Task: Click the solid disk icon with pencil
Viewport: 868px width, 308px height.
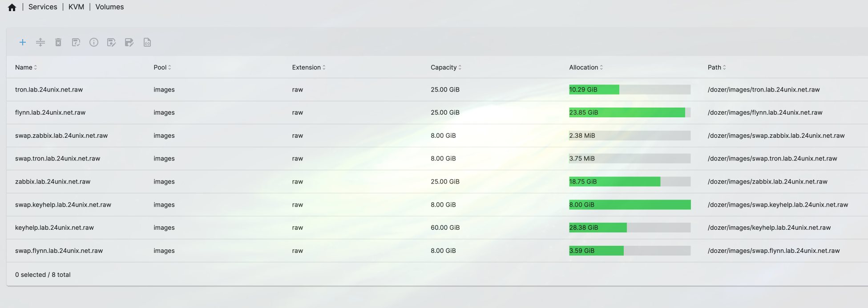Action: click(x=129, y=42)
